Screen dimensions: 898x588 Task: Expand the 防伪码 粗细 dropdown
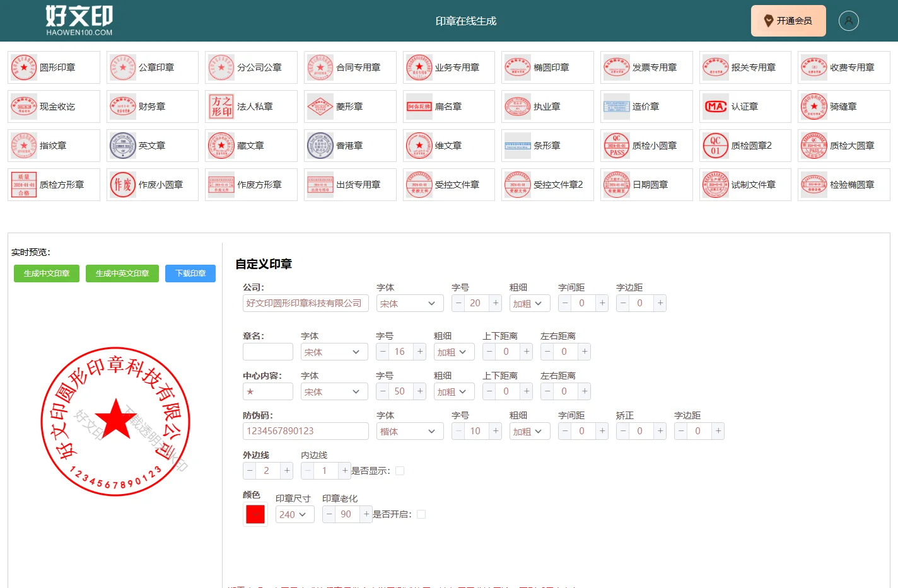click(530, 431)
